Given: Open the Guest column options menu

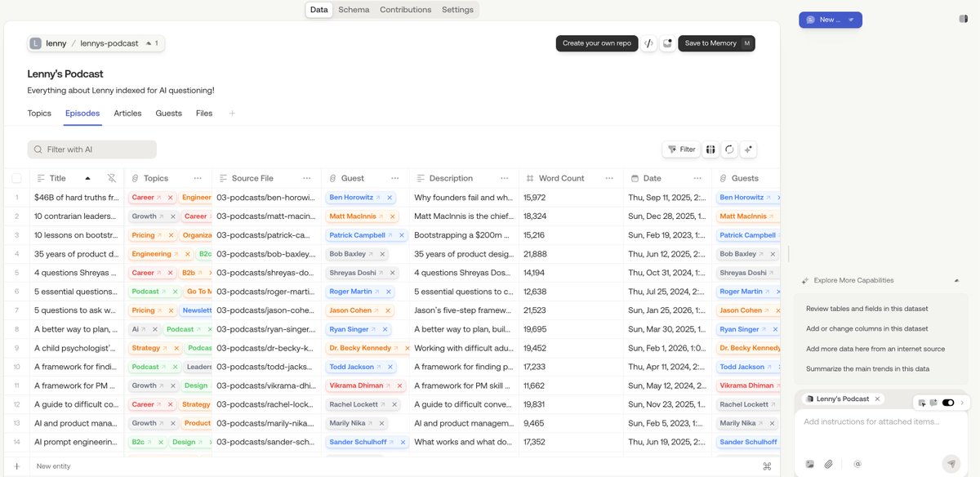Looking at the screenshot, I should click(395, 178).
